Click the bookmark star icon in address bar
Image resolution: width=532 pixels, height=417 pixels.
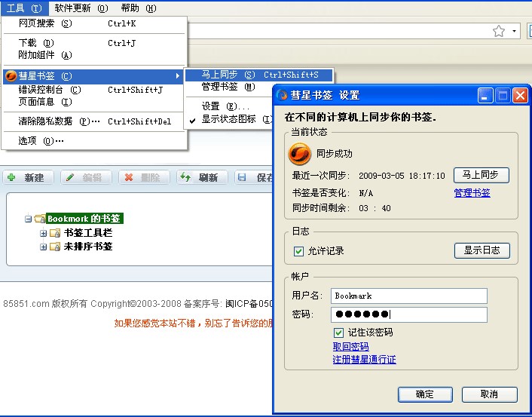(498, 31)
